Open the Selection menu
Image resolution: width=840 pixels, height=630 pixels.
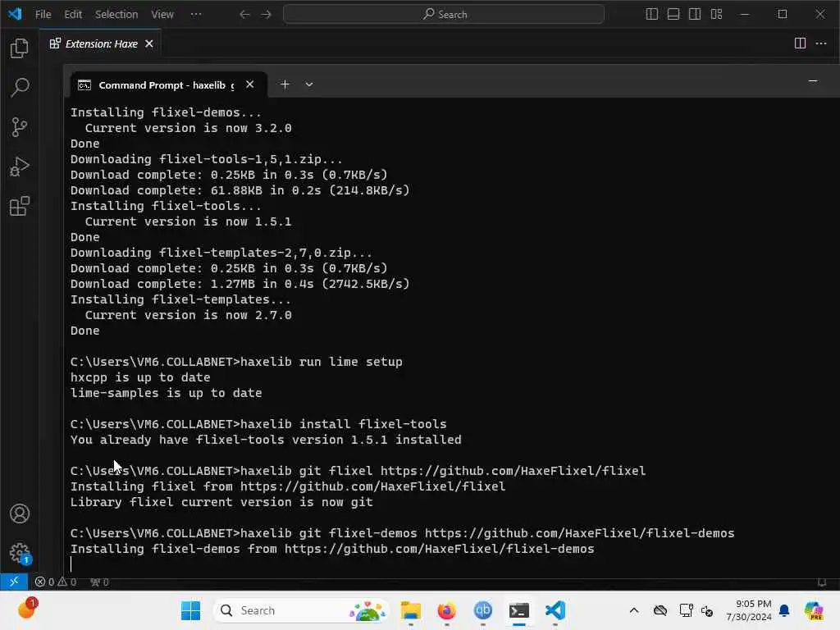click(116, 15)
